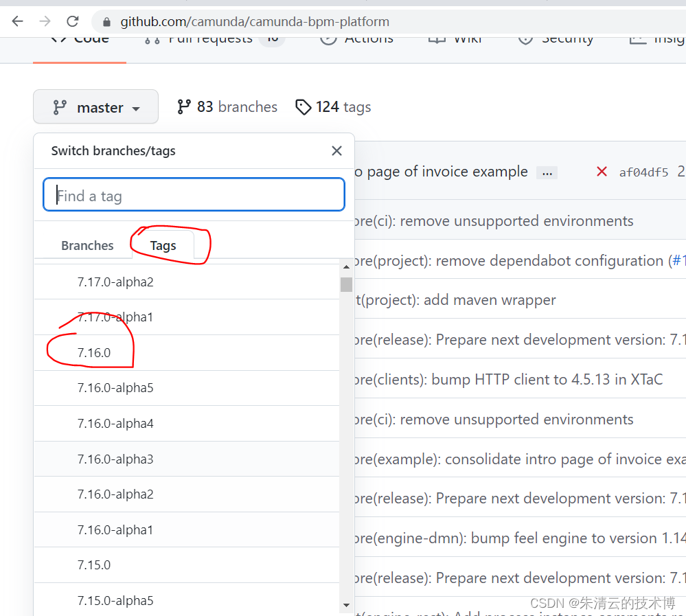Open 'remove dependabot configuration' commit
The height and width of the screenshot is (616, 686).
(x=510, y=261)
